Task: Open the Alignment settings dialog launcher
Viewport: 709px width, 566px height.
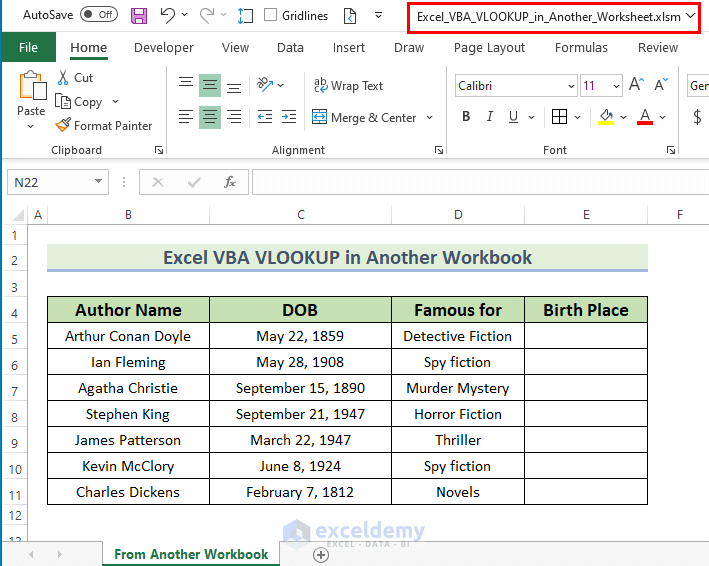Action: coord(439,150)
